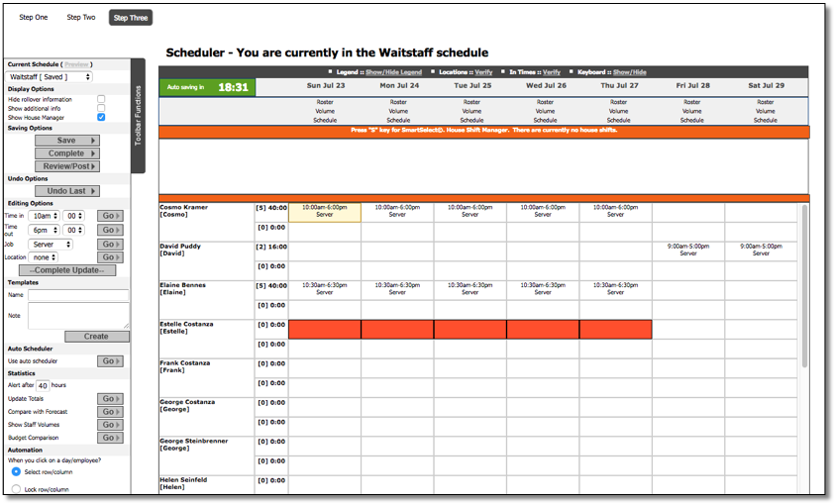Viewport: 834px width, 504px height.
Task: Click Go next to Update Totals
Action: (110, 399)
